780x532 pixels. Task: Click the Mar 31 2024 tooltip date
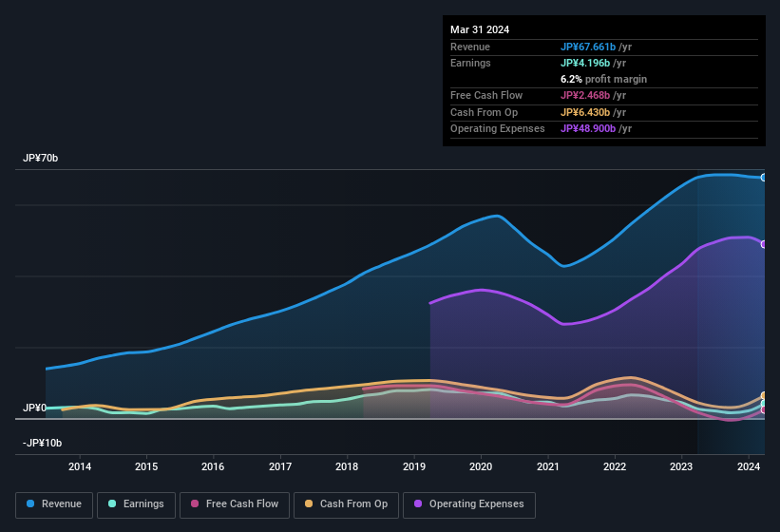tap(480, 29)
